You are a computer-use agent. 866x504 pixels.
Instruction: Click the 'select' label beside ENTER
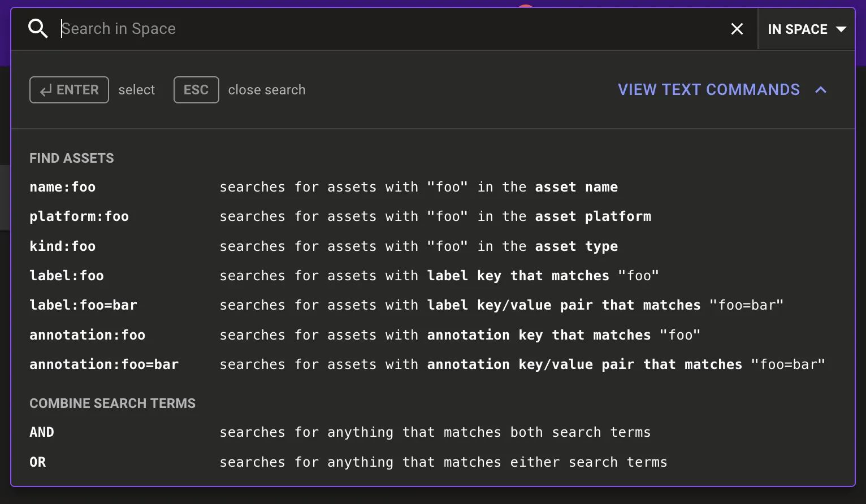[137, 90]
